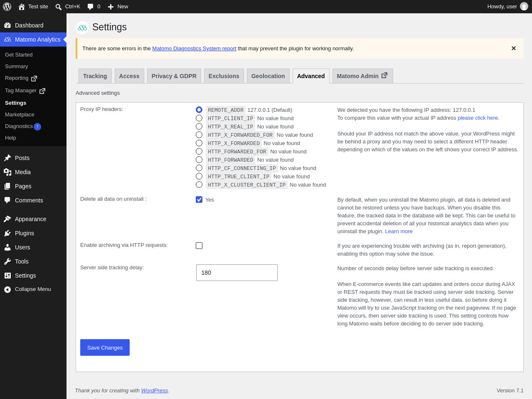Viewport: 532px width, 399px height.
Task: Follow the 'please click here' link
Action: coord(478,118)
